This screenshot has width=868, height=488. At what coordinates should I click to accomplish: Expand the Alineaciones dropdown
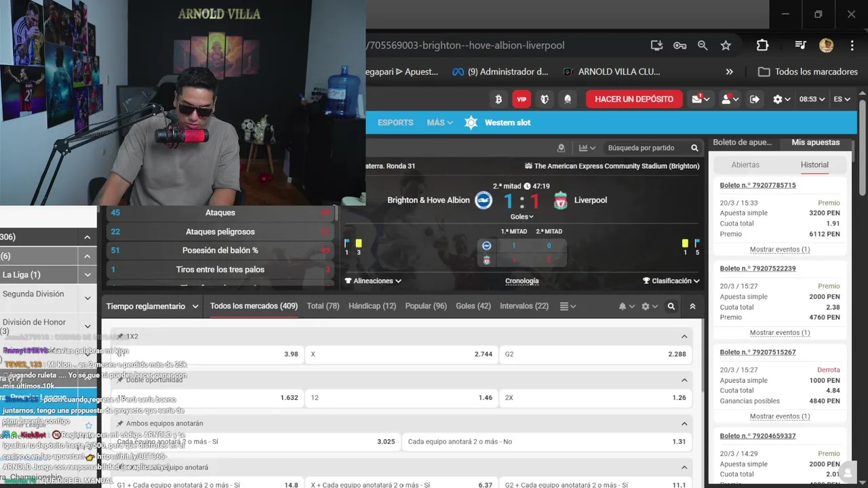[x=373, y=281]
